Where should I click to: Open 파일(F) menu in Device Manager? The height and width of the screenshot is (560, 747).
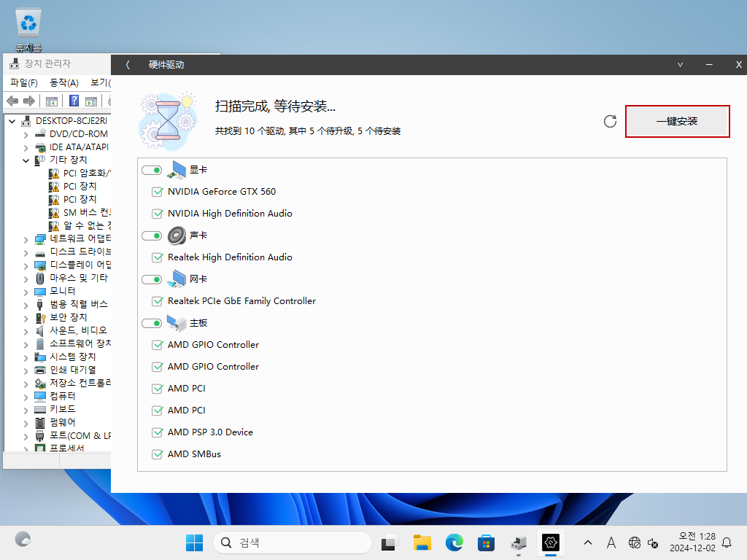[x=24, y=83]
